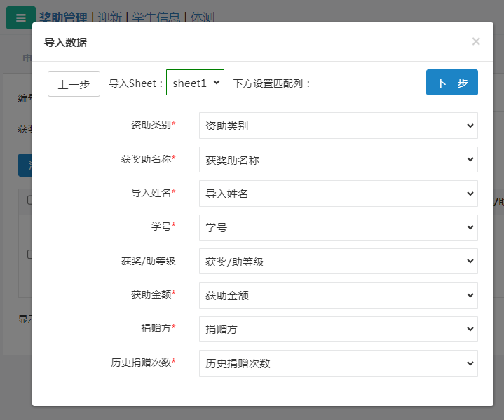Image resolution: width=504 pixels, height=420 pixels.
Task: Close the 导入数据 dialog
Action: (476, 41)
